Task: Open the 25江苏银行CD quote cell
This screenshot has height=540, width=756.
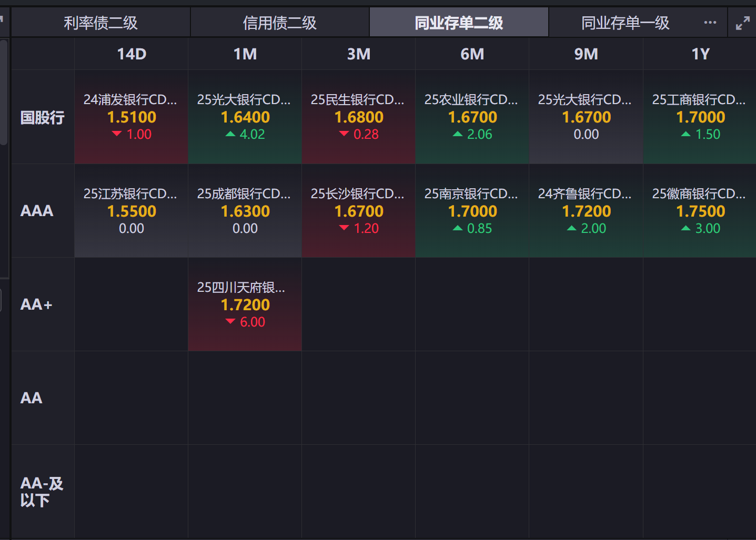Action: (132, 211)
